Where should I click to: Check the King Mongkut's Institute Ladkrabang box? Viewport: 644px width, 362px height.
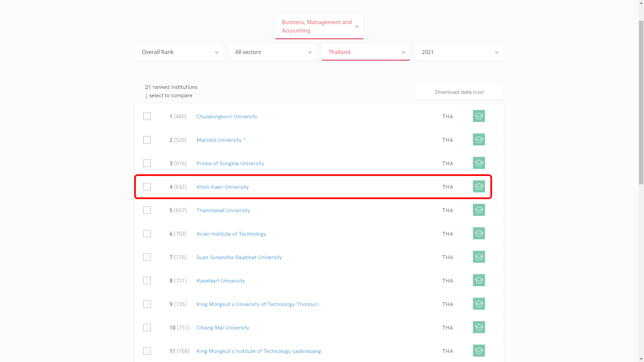point(147,351)
